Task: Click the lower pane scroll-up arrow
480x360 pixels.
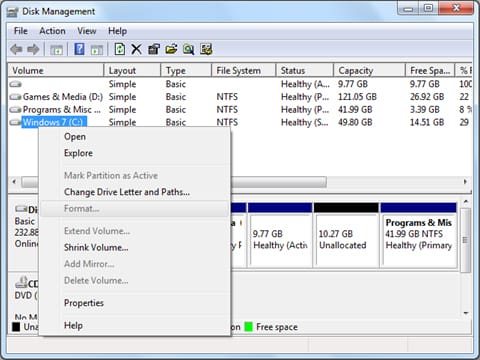Action: (466, 202)
